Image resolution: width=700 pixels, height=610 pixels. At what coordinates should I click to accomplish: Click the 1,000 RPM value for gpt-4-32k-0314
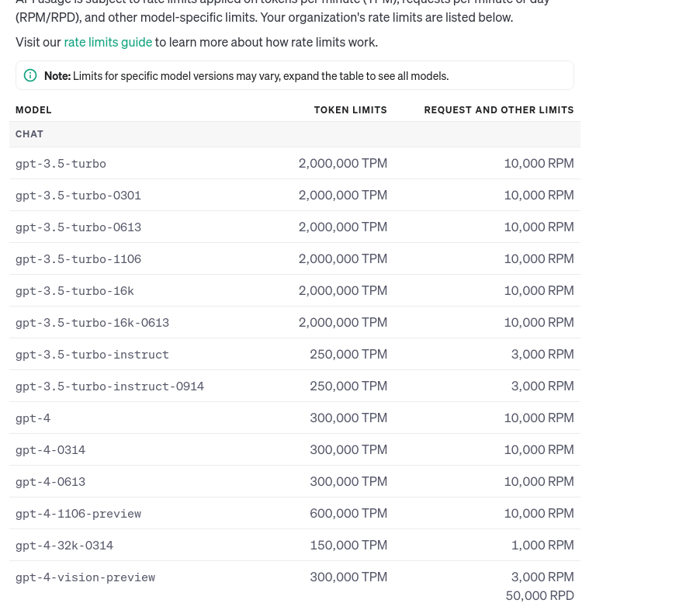coord(542,546)
